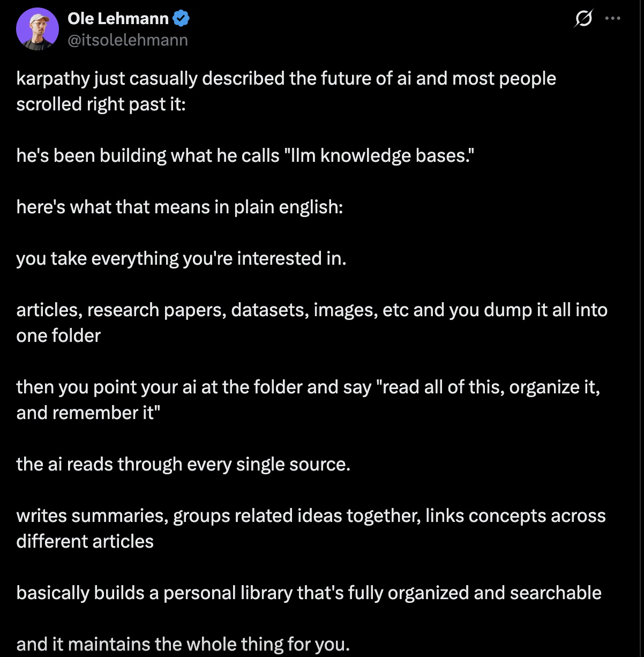Open the @itsolelehmann handle link
This screenshot has width=644, height=657.
(x=128, y=40)
